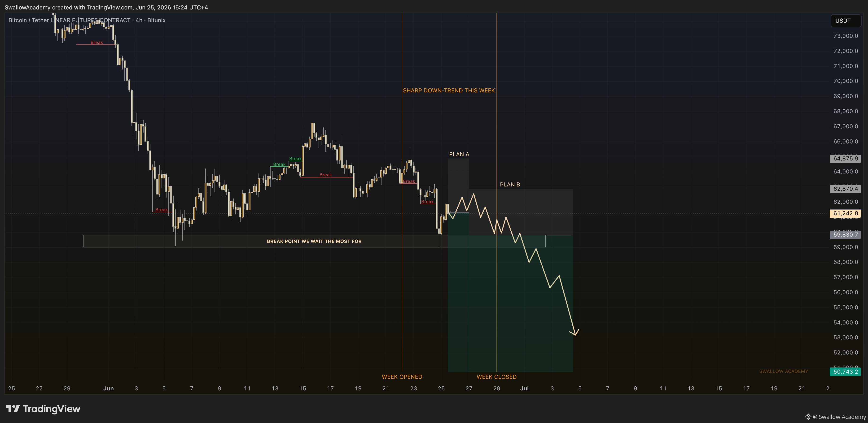Viewport: 868px width, 423px height.
Task: Click the 55,000.0 price axis label
Action: [x=846, y=307]
